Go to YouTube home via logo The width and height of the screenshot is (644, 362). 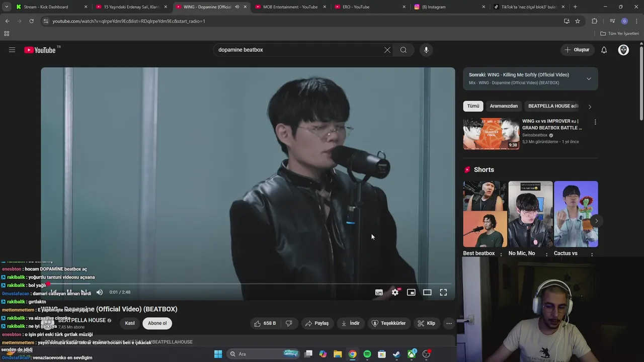pos(40,50)
